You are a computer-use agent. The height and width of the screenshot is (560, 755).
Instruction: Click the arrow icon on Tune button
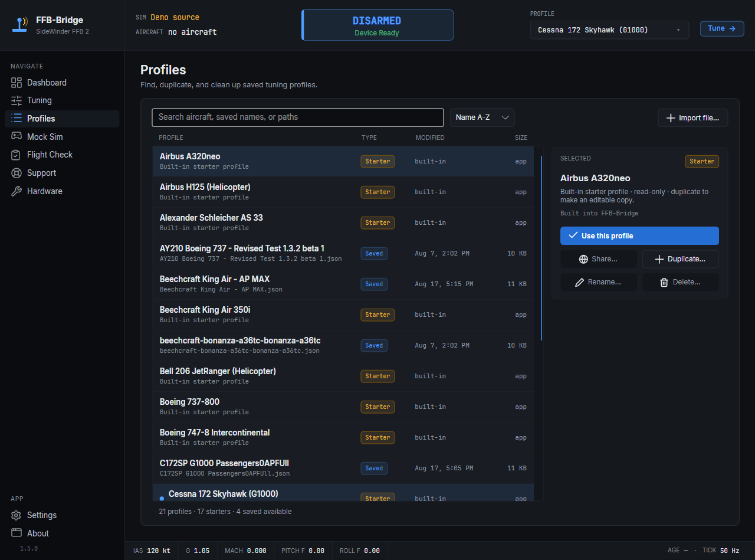[732, 28]
